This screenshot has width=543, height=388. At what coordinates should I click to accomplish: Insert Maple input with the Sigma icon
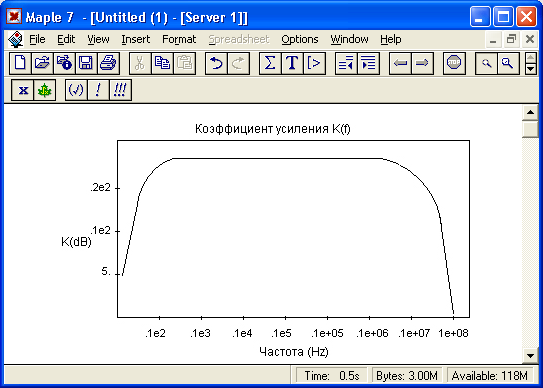point(270,63)
